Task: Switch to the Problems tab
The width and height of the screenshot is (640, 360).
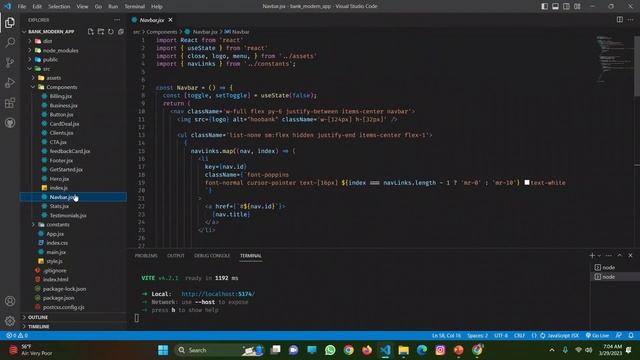Action: [146, 256]
